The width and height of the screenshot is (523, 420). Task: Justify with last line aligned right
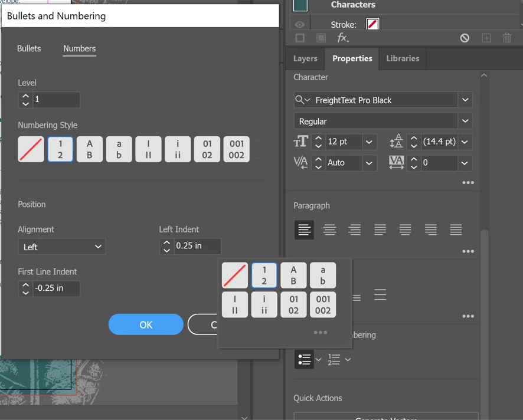click(x=430, y=229)
